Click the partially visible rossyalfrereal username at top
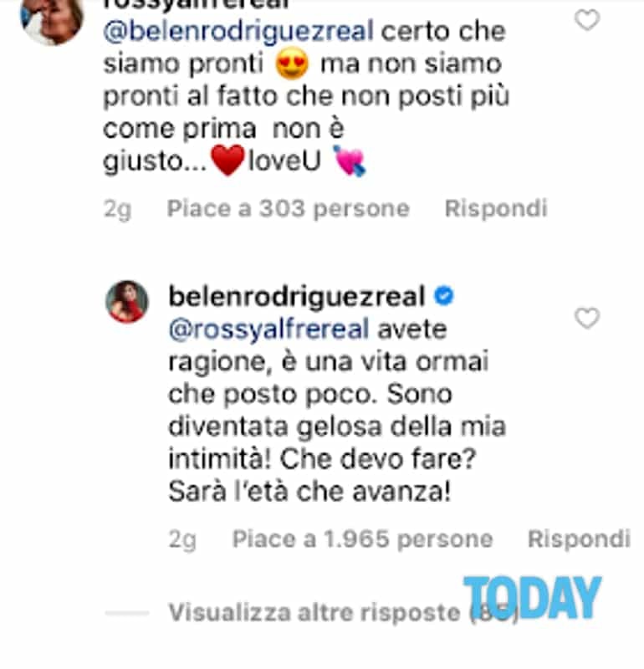Viewport: 644px width, 669px height. point(196,5)
